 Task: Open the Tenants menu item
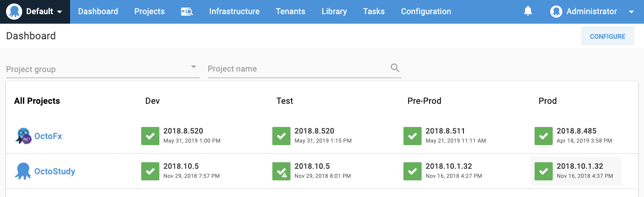(x=290, y=12)
